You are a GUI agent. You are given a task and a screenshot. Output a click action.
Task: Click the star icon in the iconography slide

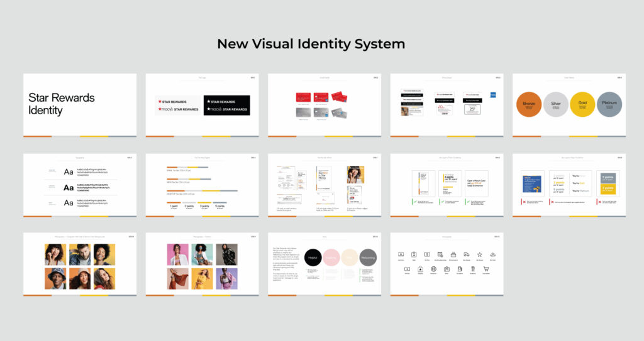click(479, 254)
